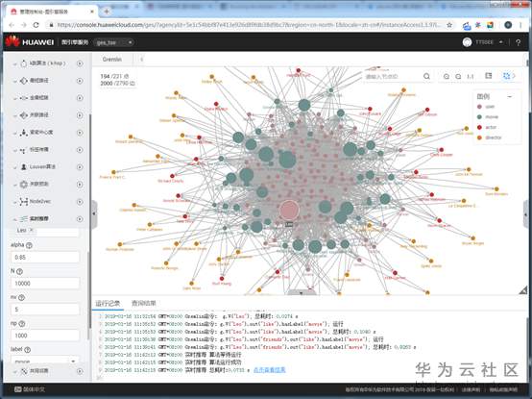The width and height of the screenshot is (532, 399).
Task: Click the user legend color swatch
Action: 479,107
